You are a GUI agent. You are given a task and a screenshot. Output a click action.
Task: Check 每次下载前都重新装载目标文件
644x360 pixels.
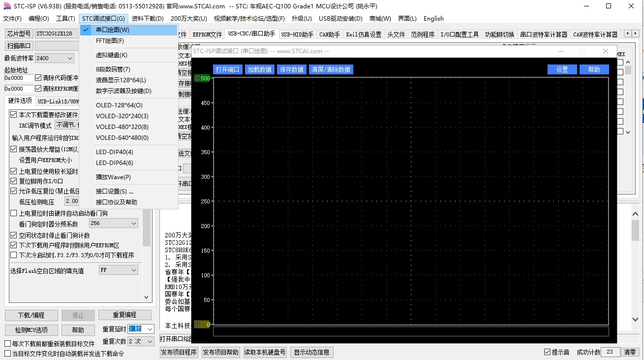[x=7, y=344]
